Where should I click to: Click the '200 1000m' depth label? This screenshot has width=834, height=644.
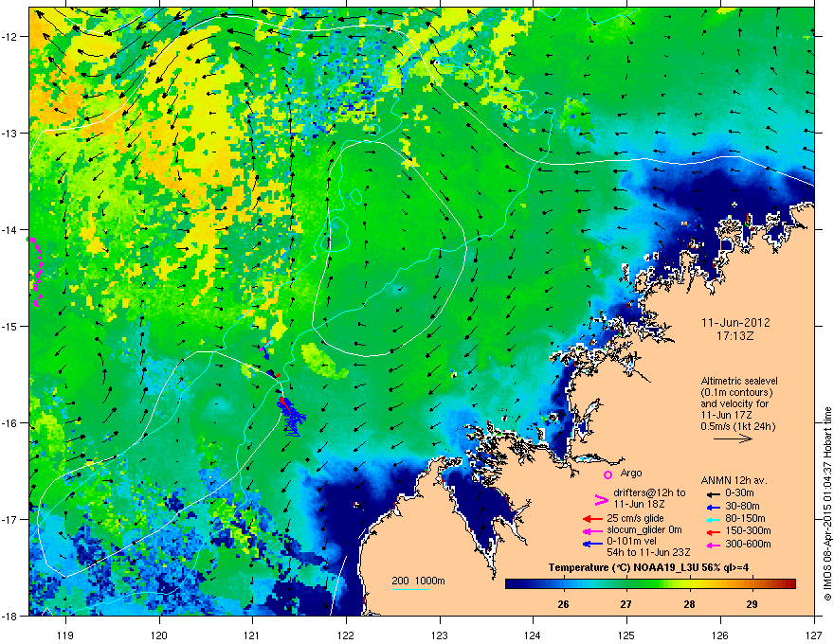pyautogui.click(x=418, y=581)
